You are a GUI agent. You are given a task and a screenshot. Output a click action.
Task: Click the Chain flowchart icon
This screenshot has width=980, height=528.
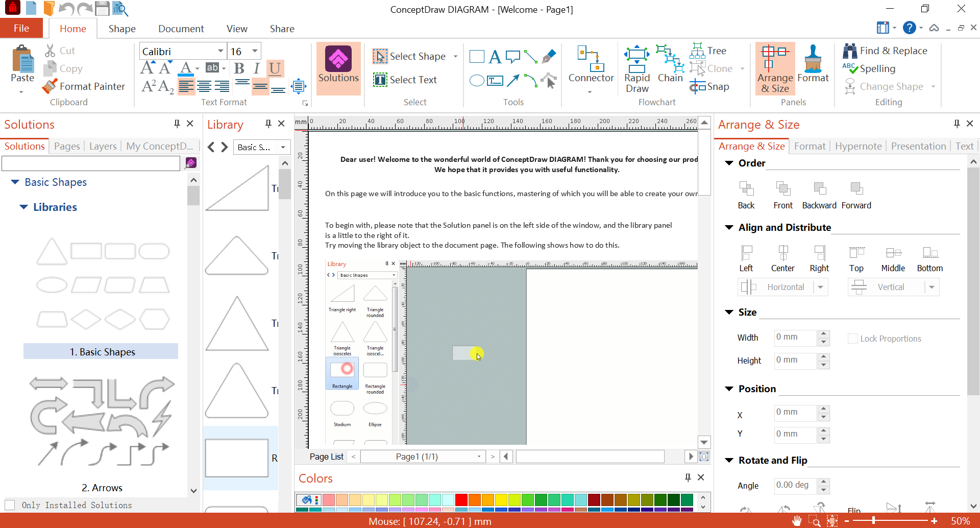[x=670, y=64]
